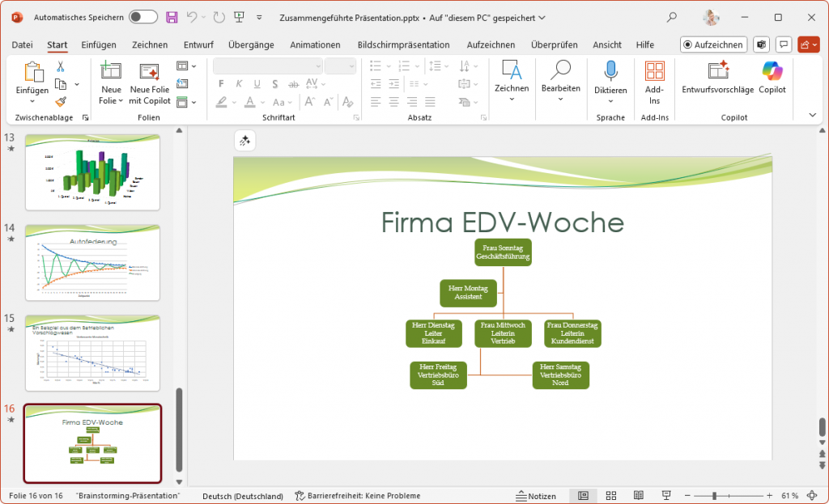Click the zoom slider handle
Screen dimensions: 829x504
715,496
